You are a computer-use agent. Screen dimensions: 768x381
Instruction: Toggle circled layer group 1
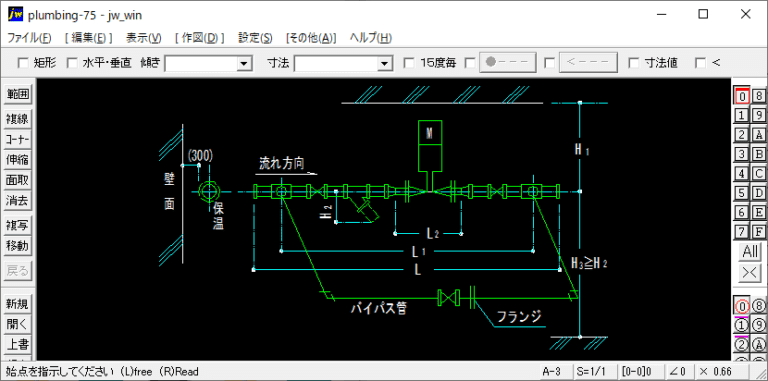click(742, 325)
